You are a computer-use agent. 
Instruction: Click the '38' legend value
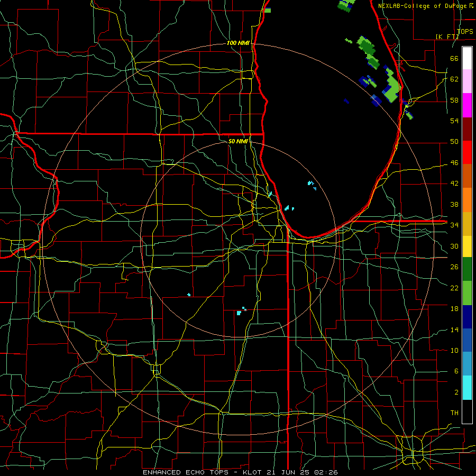pyautogui.click(x=454, y=204)
